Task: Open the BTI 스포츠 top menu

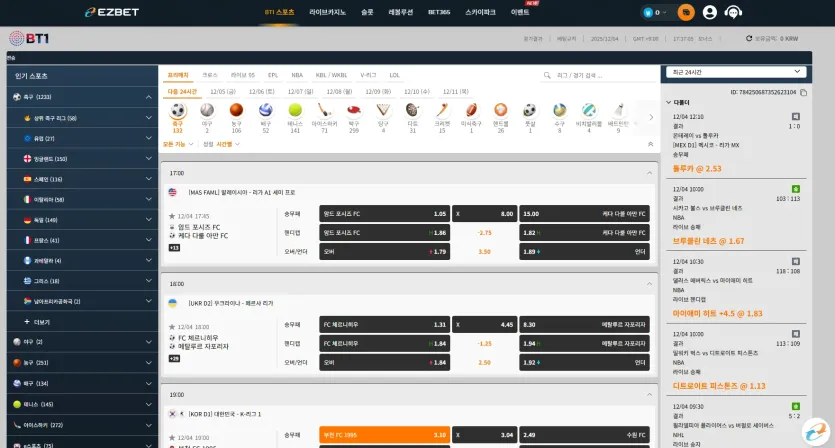Action: click(x=280, y=12)
